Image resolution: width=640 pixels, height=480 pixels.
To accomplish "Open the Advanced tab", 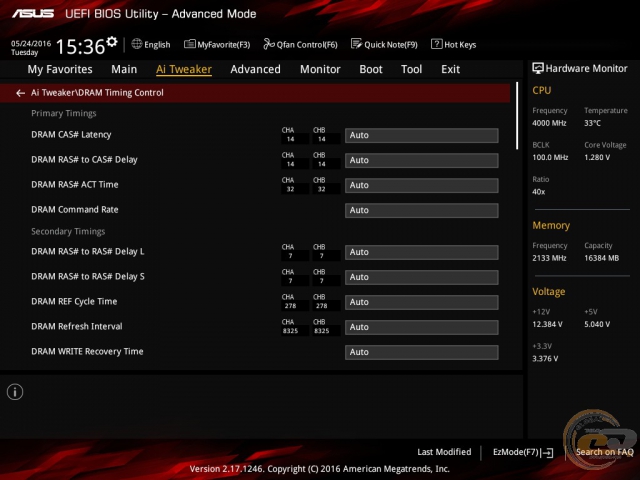I will [255, 69].
